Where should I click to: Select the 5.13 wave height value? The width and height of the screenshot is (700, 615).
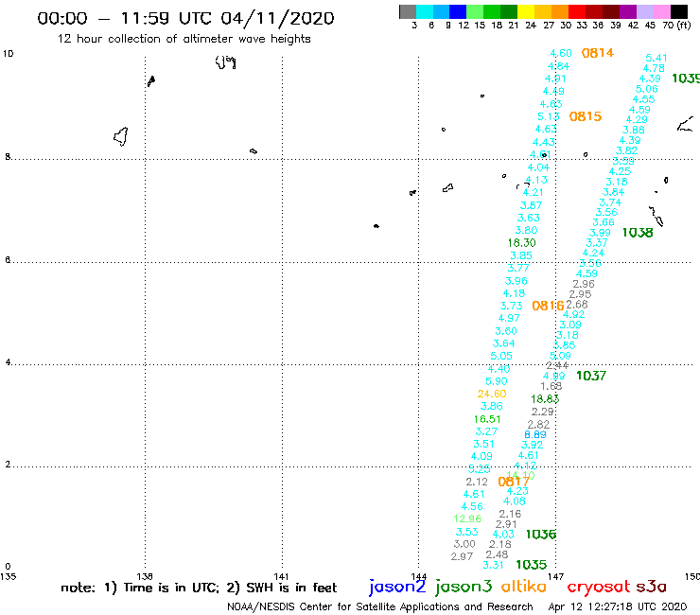point(549,117)
